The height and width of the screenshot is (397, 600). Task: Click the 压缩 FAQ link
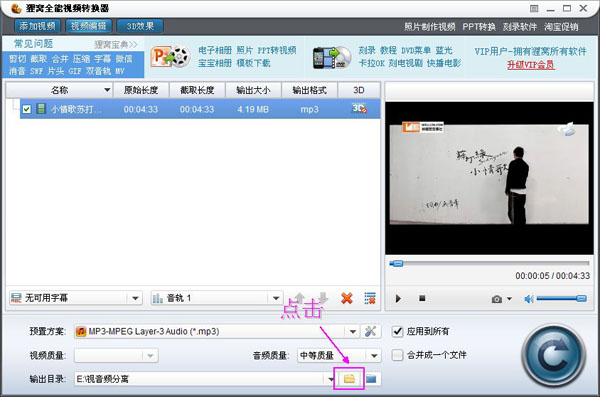click(x=82, y=59)
